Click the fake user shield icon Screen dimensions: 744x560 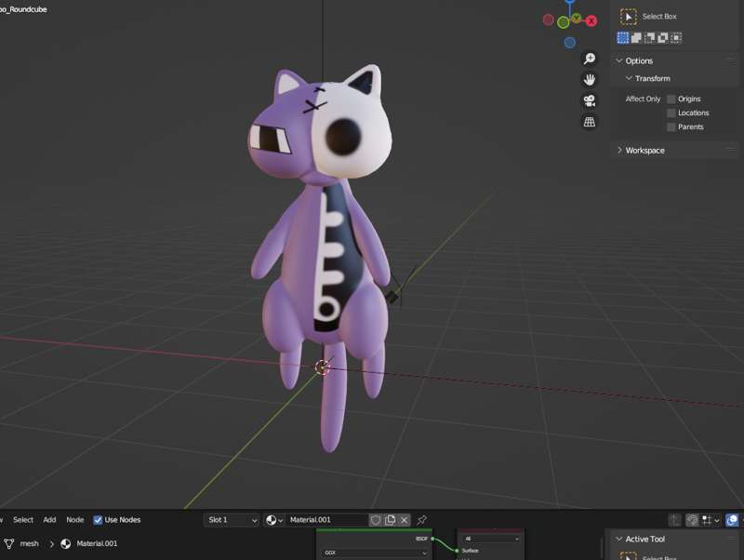[x=376, y=520]
